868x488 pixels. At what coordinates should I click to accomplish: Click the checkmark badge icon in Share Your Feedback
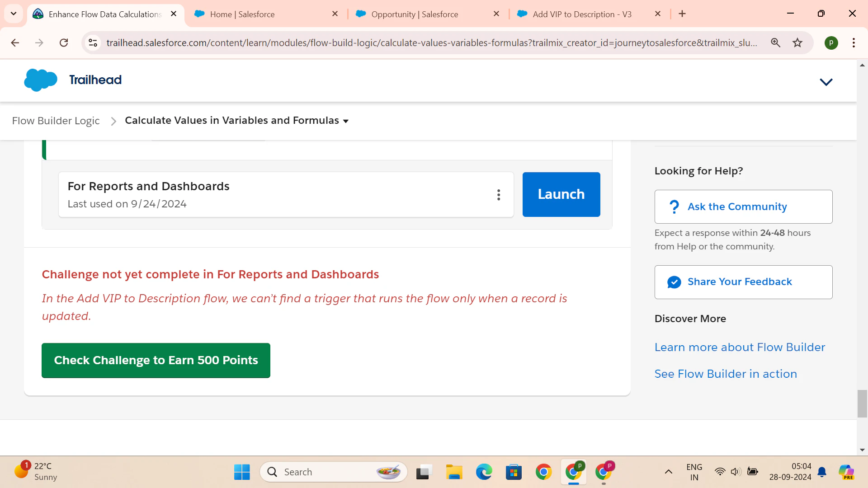[674, 282]
